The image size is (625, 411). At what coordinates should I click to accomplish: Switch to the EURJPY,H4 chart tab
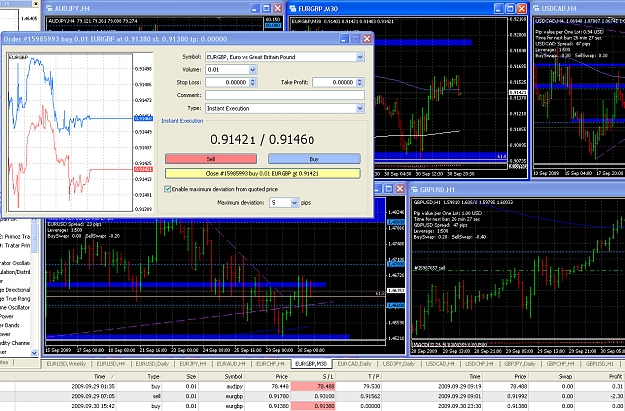tap(193, 364)
